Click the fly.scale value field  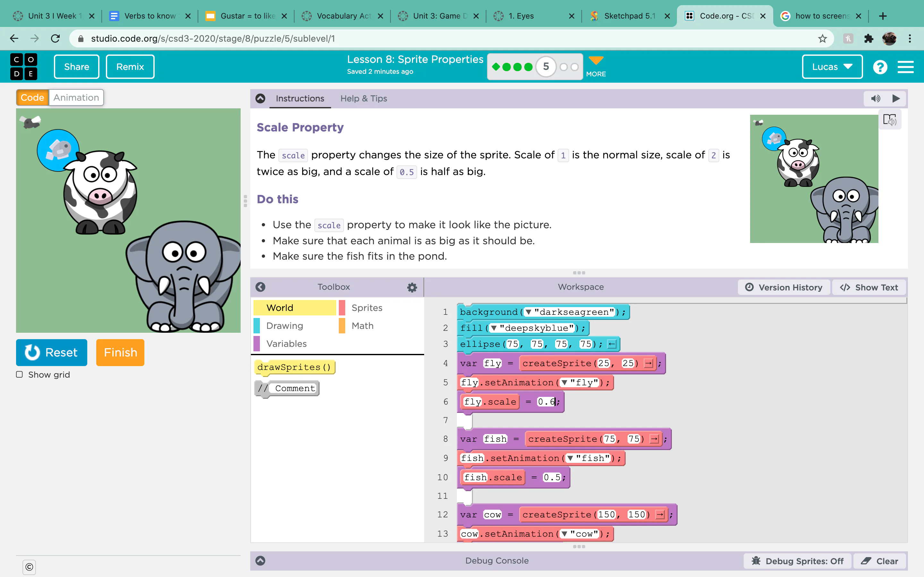546,401
